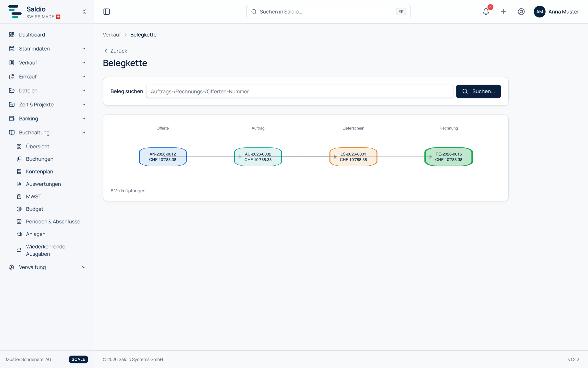Click the plus quick-create icon

point(503,12)
